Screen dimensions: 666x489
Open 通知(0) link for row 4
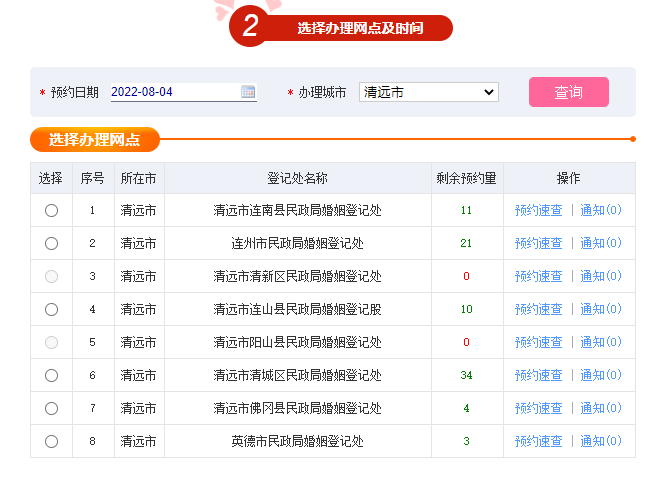point(601,309)
